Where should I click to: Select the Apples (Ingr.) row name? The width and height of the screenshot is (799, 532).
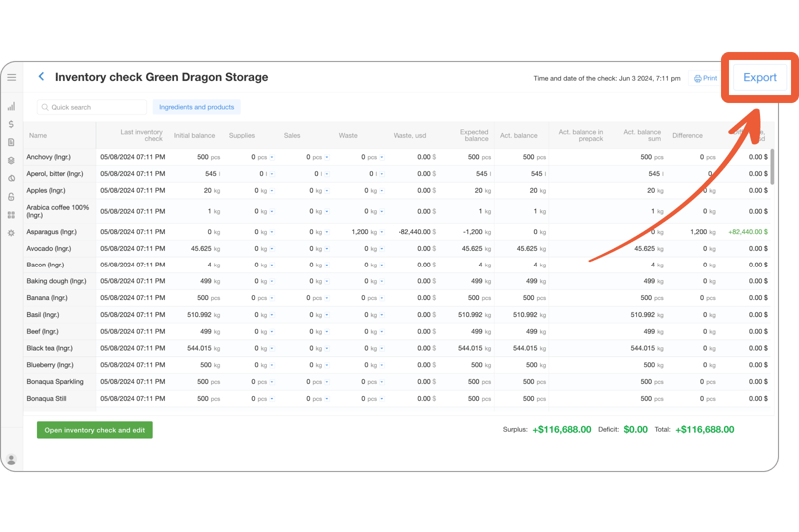[x=46, y=191]
